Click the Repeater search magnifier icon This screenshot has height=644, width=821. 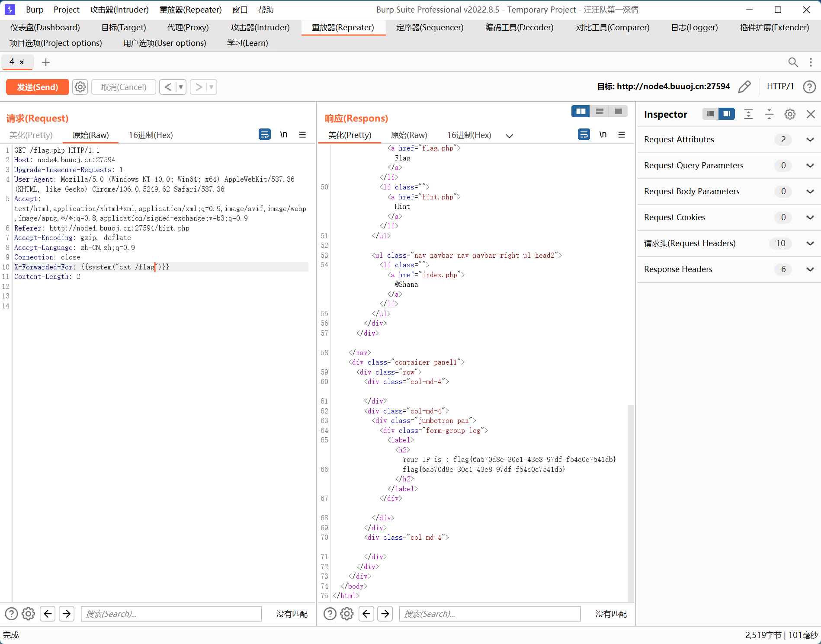point(793,62)
